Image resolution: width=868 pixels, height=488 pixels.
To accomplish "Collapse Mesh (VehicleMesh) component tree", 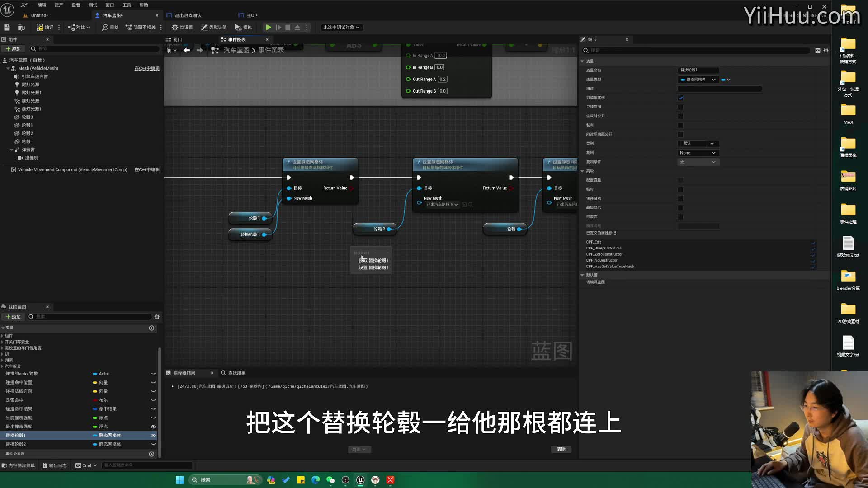I will 8,69.
